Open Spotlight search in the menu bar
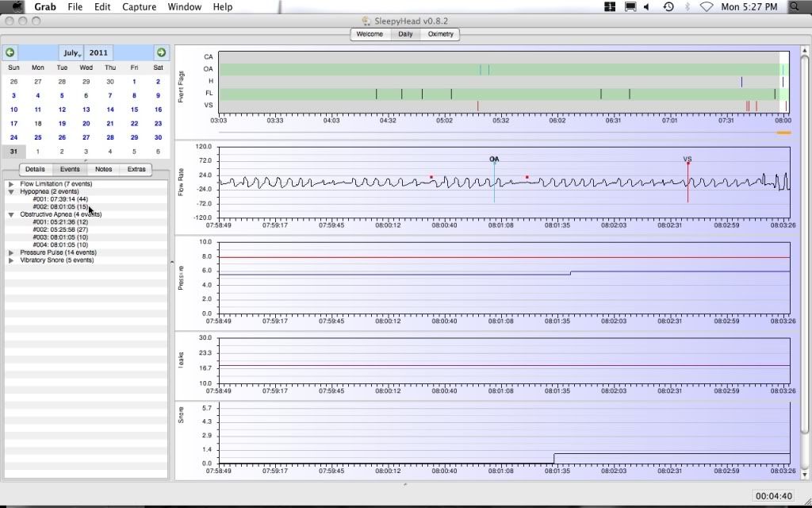The width and height of the screenshot is (812, 508). (794, 6)
